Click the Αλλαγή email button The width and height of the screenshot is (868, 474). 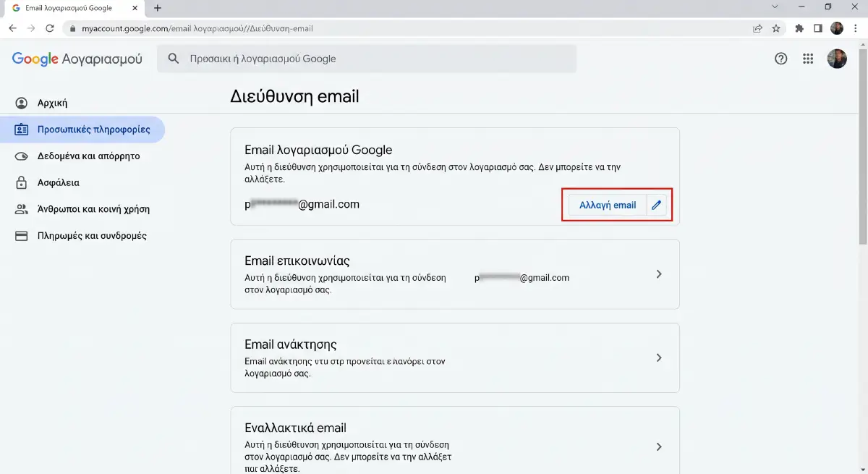(x=608, y=205)
